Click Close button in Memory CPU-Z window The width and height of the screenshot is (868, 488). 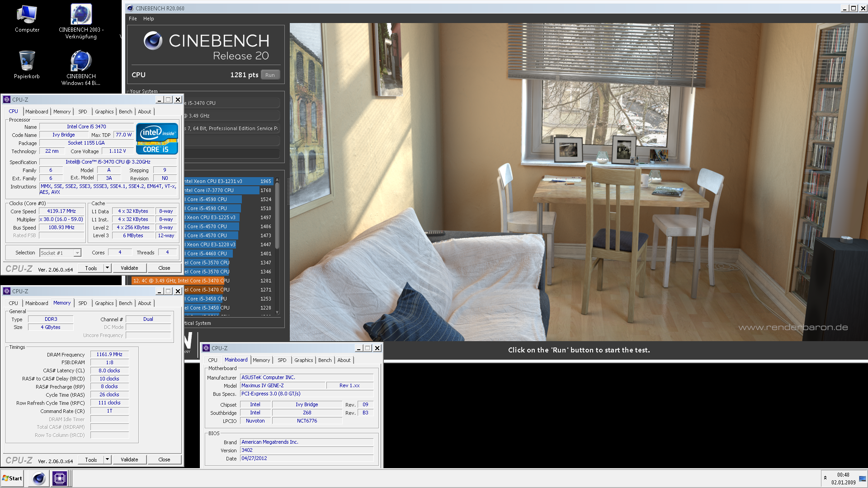point(164,460)
